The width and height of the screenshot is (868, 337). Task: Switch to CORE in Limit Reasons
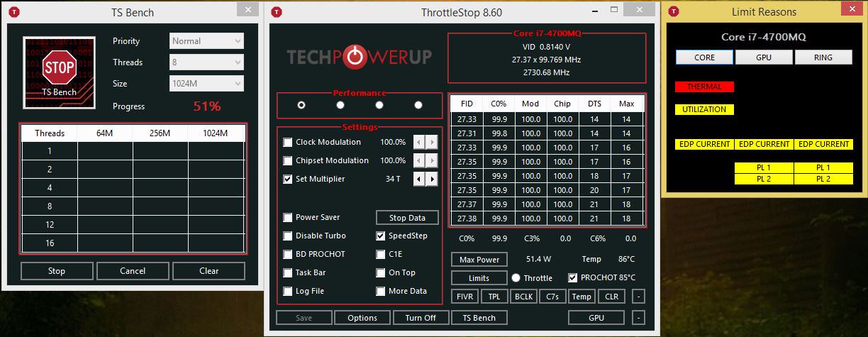(x=704, y=57)
